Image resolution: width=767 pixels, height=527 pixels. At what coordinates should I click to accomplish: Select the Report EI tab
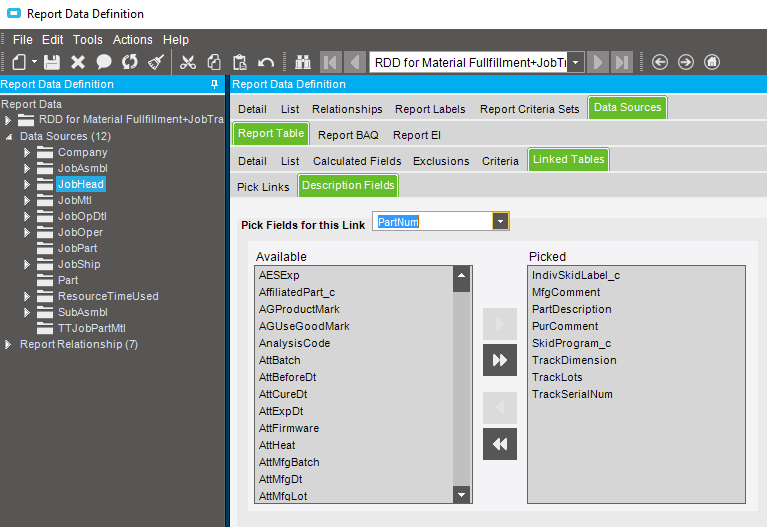click(x=417, y=135)
